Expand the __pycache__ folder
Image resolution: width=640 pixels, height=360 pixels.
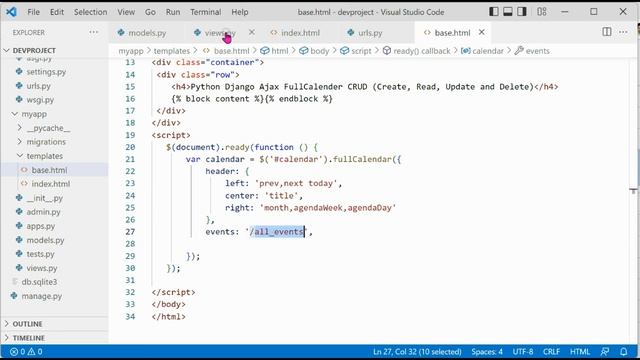(48, 128)
